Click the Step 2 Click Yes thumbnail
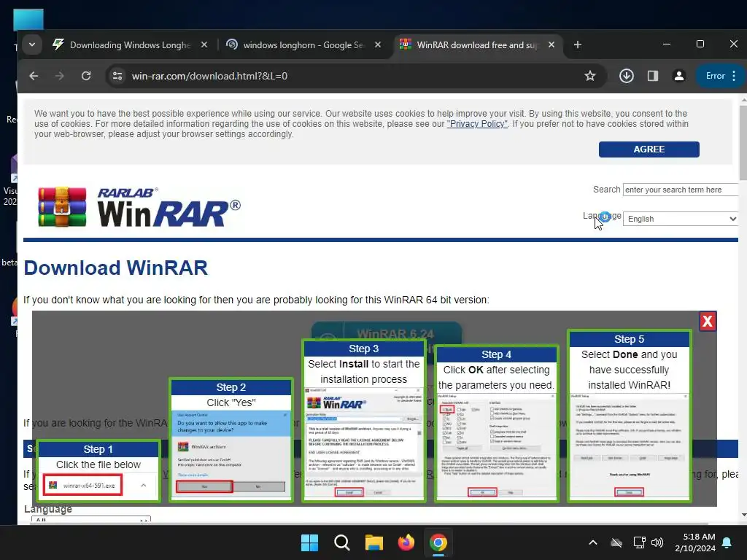The image size is (747, 560). tap(231, 440)
